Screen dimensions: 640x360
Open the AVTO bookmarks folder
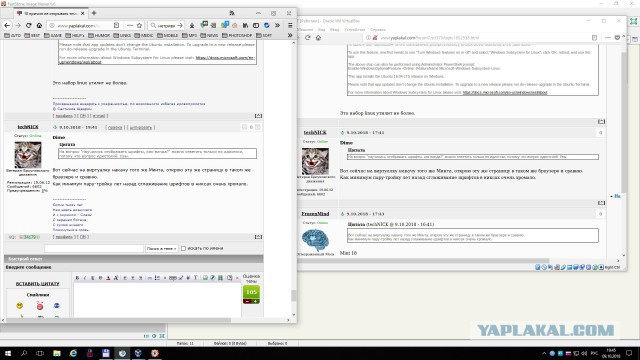(13, 36)
